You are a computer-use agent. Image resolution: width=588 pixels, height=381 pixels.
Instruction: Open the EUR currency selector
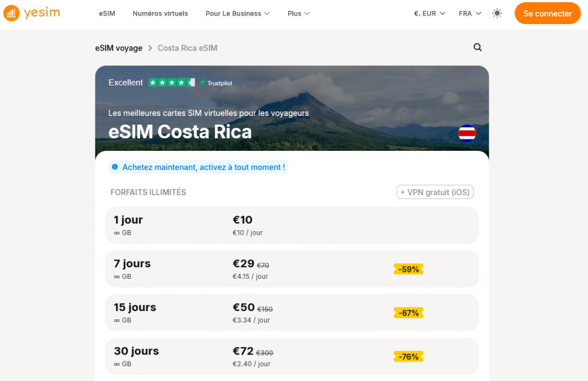[x=428, y=12]
